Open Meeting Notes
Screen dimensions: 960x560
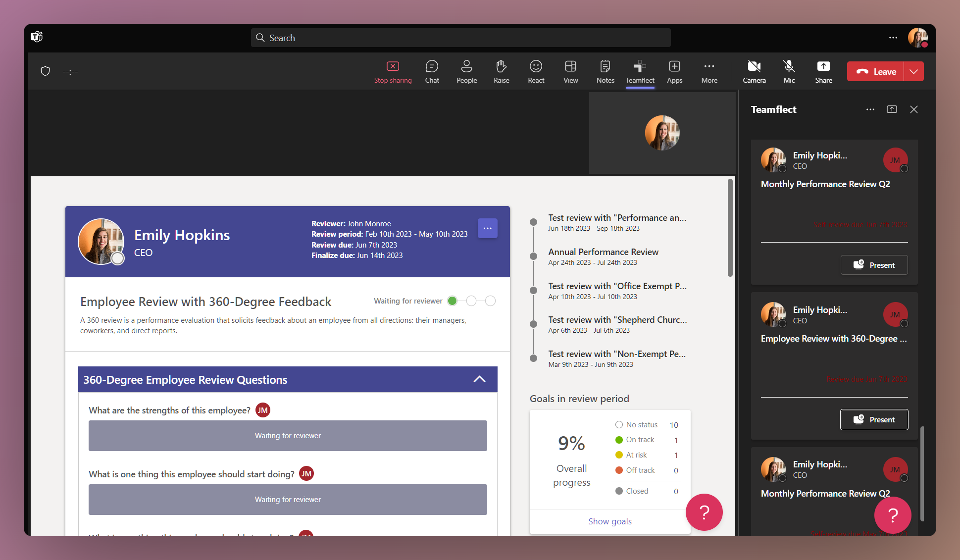click(x=605, y=71)
